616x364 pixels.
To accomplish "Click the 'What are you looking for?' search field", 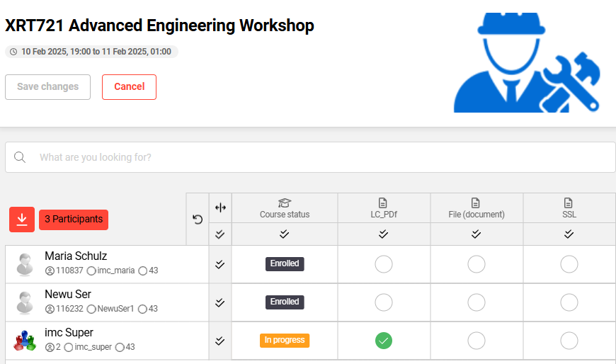I will pyautogui.click(x=319, y=157).
